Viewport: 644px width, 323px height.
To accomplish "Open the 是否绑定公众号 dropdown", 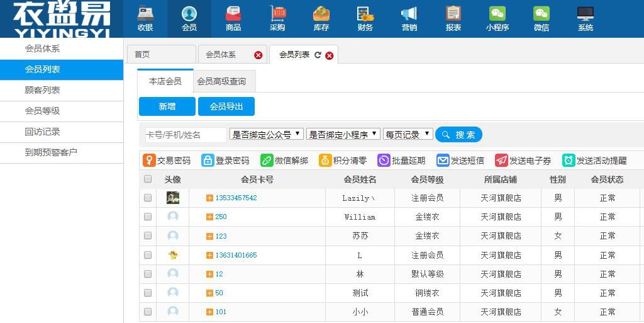I will pos(267,134).
